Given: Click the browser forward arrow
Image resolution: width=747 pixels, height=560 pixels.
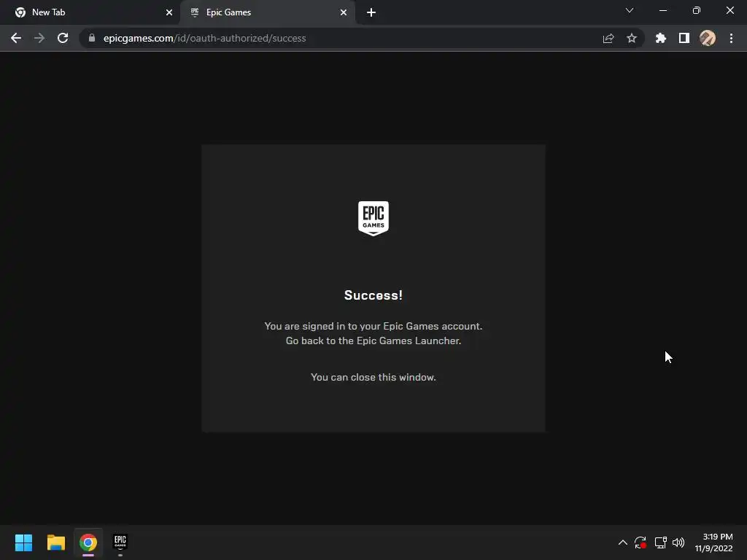Looking at the screenshot, I should [39, 38].
